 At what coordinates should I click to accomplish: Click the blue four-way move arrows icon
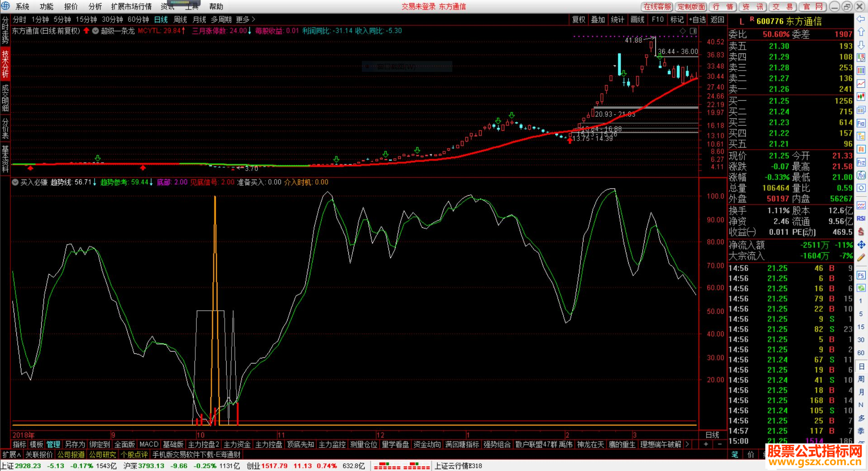[x=861, y=245]
